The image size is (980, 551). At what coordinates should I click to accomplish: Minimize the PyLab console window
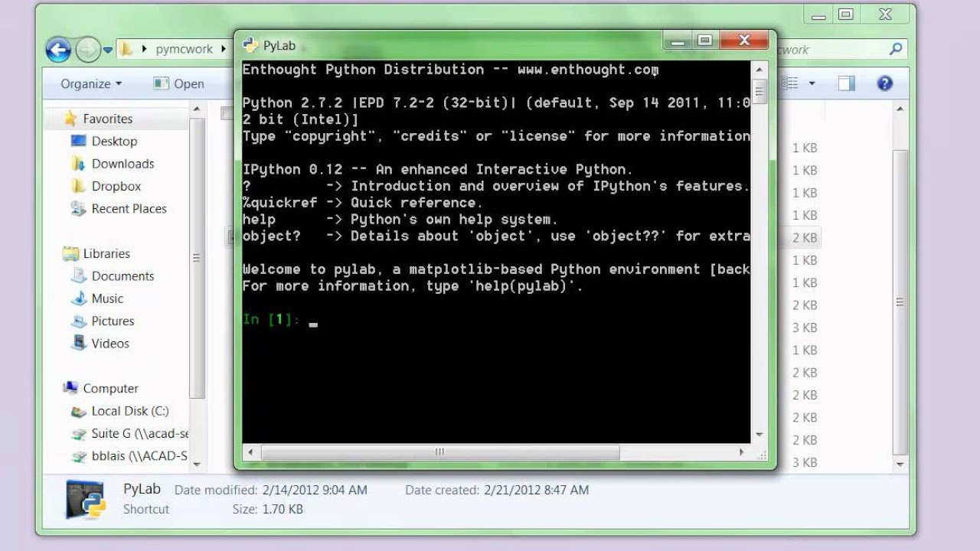678,41
